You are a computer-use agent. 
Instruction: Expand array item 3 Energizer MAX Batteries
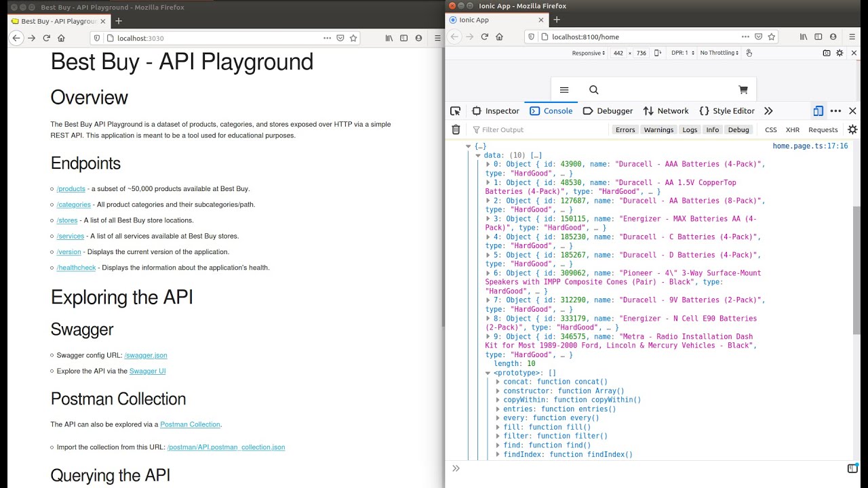click(x=488, y=219)
